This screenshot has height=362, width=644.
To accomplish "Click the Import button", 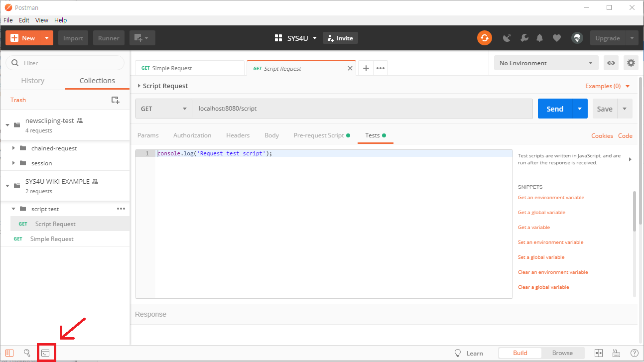I will pyautogui.click(x=73, y=38).
